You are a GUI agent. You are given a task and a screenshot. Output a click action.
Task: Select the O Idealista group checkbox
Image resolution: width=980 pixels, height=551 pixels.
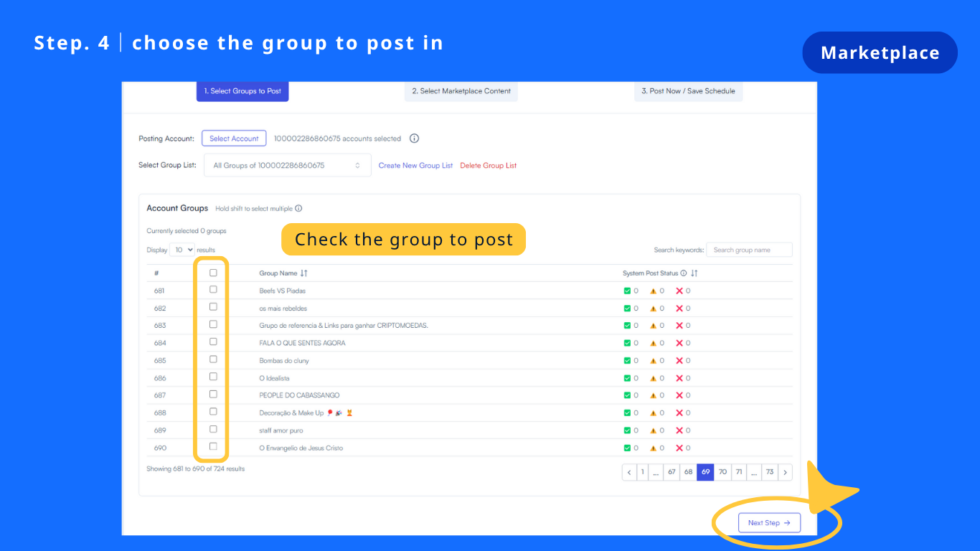(x=213, y=377)
